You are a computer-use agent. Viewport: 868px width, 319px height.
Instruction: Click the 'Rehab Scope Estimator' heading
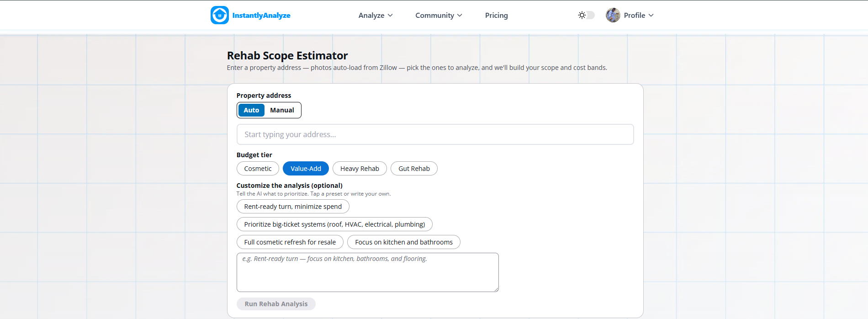click(287, 56)
